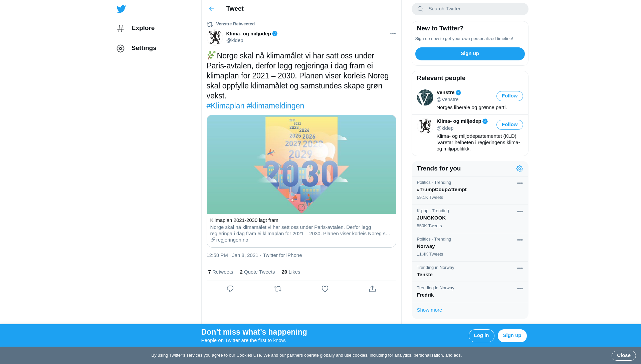Screen dimensions: 641x364
Task: Retweet using the retweet icon below tweet
Action: 277,289
